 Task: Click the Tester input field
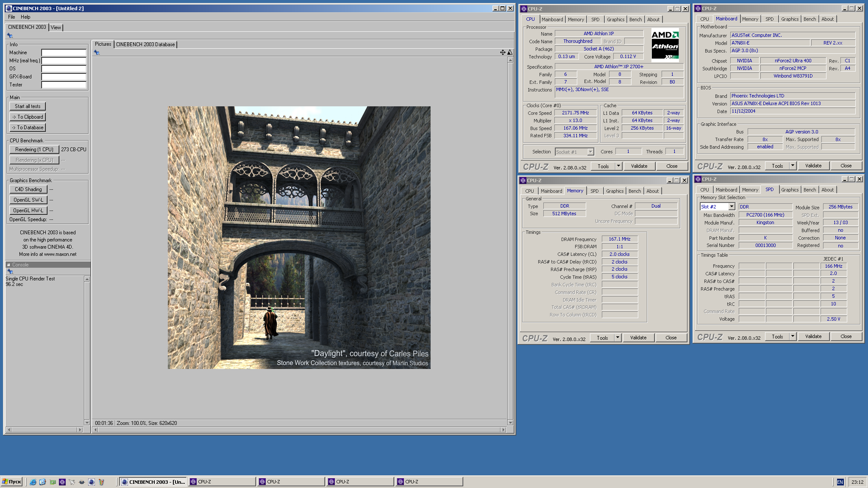tap(64, 85)
